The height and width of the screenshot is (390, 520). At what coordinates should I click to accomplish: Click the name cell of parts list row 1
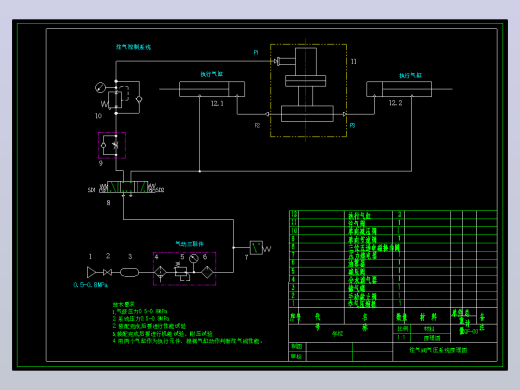(368, 303)
